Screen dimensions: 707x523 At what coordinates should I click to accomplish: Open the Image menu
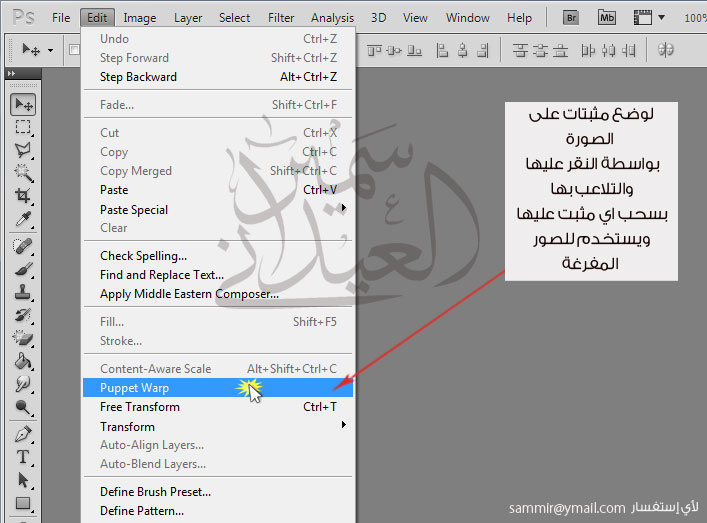tap(140, 18)
